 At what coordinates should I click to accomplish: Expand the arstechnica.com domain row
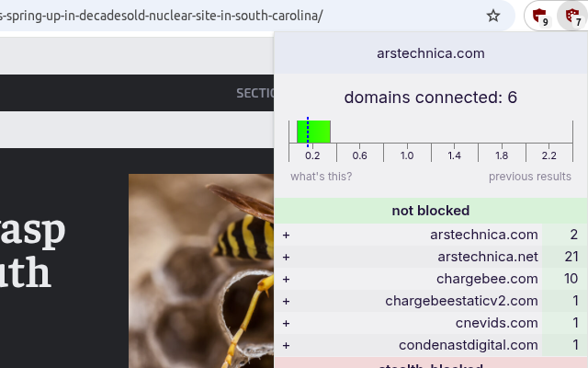click(286, 236)
